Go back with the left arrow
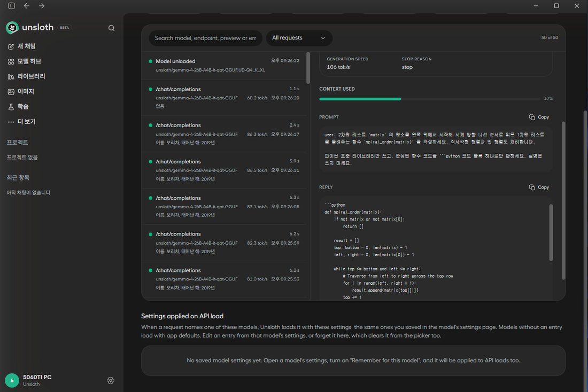Viewport: 588px width, 392px height. [27, 6]
